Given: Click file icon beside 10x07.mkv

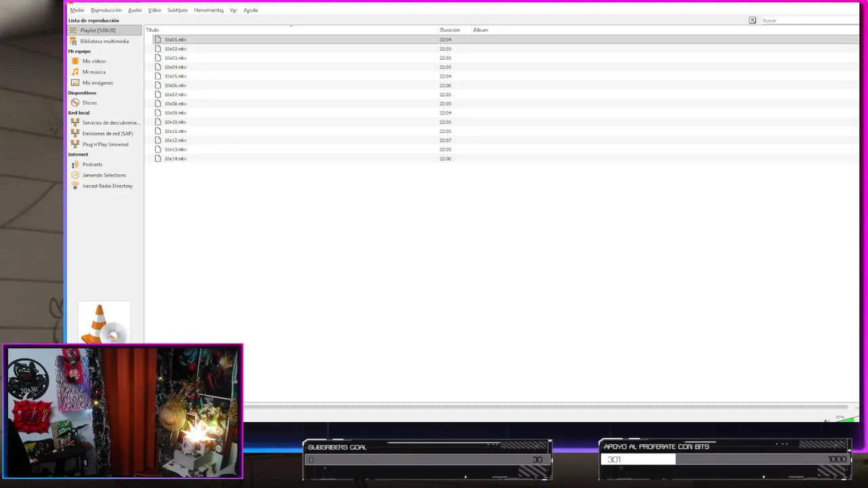Looking at the screenshot, I should [158, 94].
